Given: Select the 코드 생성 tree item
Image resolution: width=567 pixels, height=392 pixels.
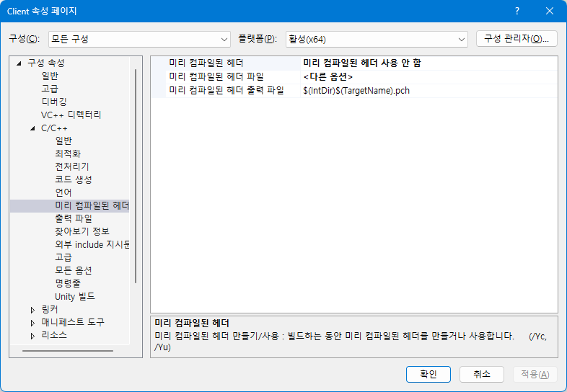Looking at the screenshot, I should 74,179.
